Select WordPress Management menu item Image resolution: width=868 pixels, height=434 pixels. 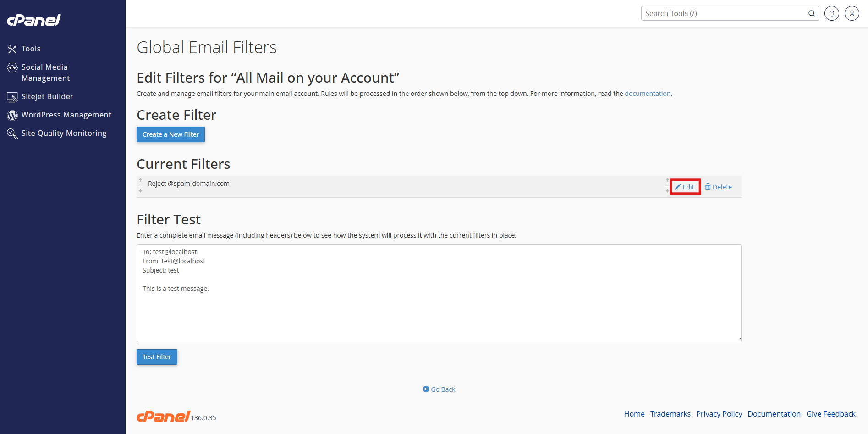[x=66, y=115]
